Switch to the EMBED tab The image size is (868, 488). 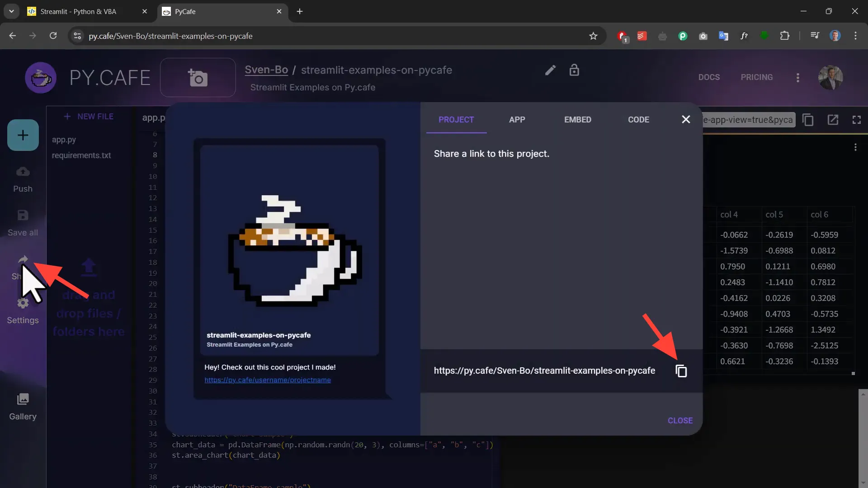click(x=577, y=119)
